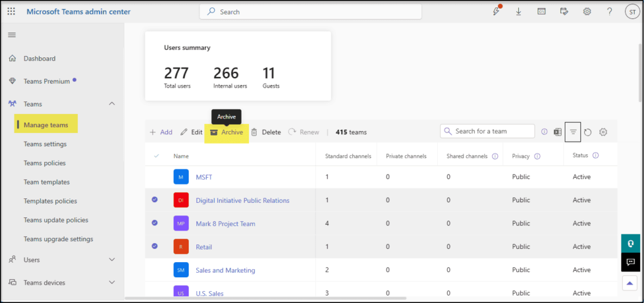
Task: Open the MSFT team link
Action: (204, 177)
